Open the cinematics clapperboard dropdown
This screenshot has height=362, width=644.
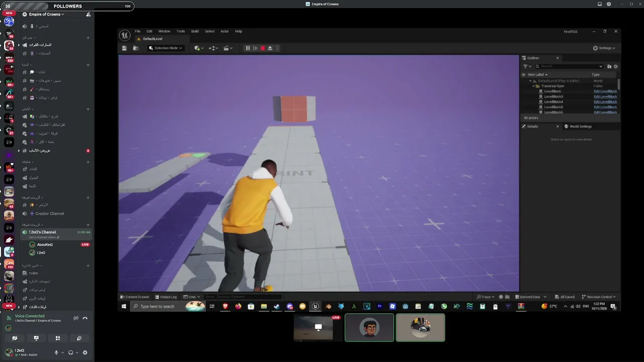pos(228,48)
